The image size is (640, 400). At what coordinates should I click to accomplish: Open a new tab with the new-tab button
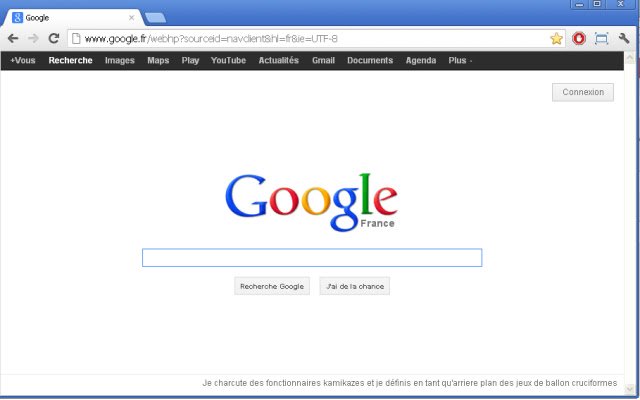tap(156, 18)
